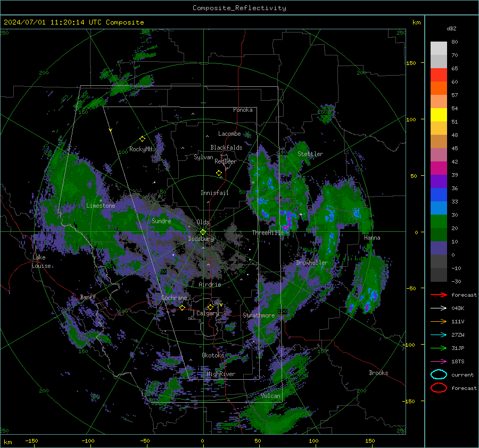Click the green 31JP arrow legend entry
This screenshot has height=448, width=479.
[x=439, y=348]
